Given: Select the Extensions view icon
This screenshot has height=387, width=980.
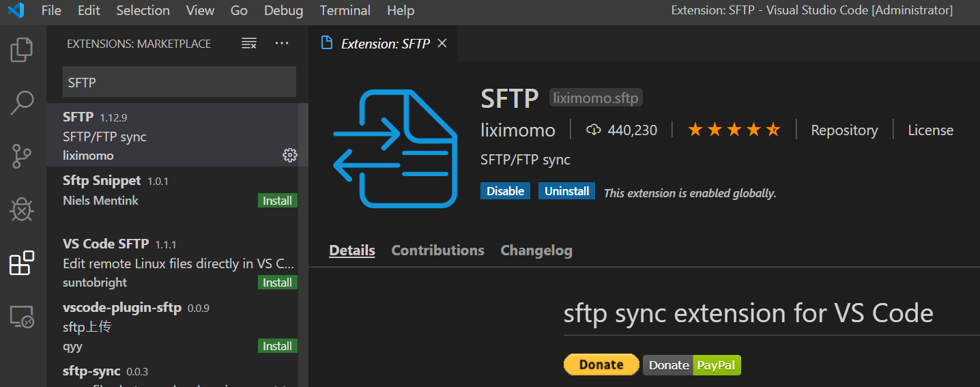Looking at the screenshot, I should [22, 263].
